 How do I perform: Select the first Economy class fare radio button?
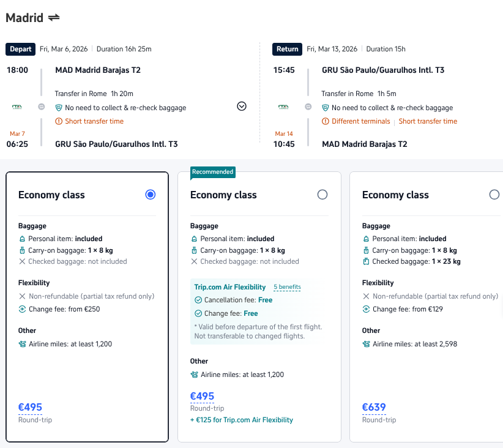[x=151, y=195]
